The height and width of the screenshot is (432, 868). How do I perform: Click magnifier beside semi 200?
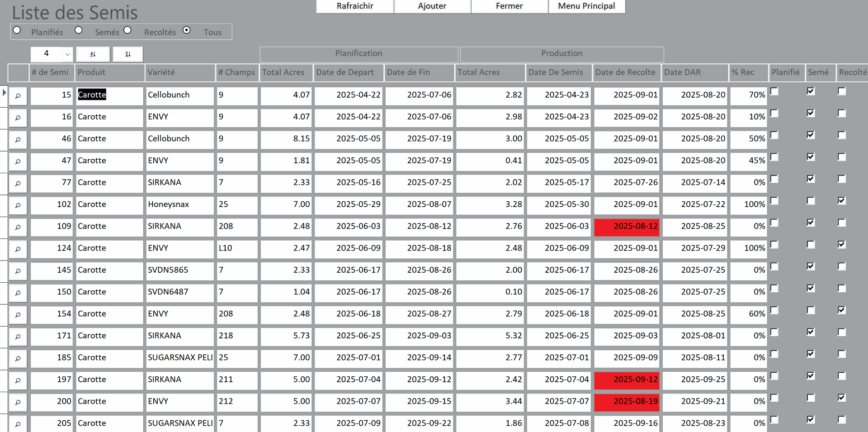click(18, 402)
